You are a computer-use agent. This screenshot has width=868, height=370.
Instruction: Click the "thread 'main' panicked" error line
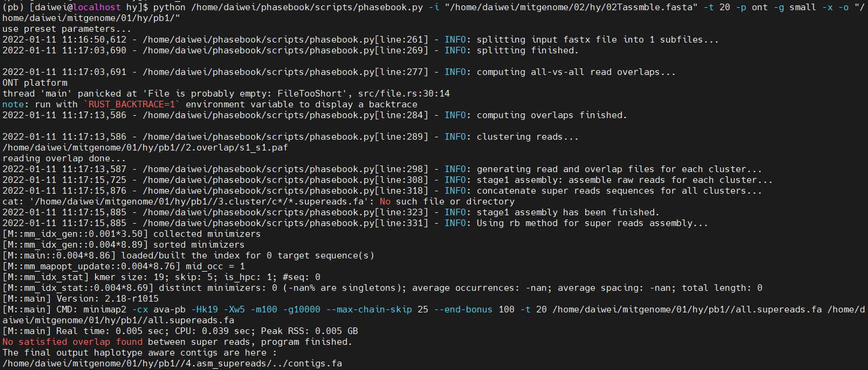point(226,94)
